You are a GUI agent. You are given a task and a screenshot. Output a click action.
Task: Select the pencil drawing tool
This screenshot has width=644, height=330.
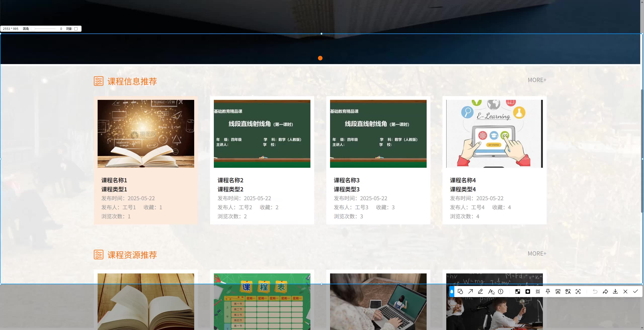[x=480, y=292]
